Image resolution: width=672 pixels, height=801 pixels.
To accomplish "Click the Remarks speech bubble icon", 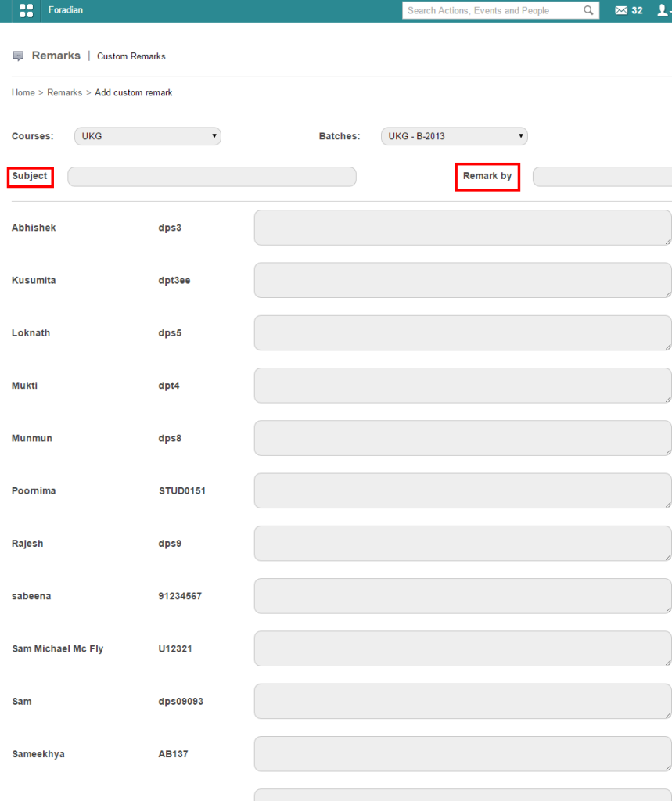I will [x=19, y=56].
